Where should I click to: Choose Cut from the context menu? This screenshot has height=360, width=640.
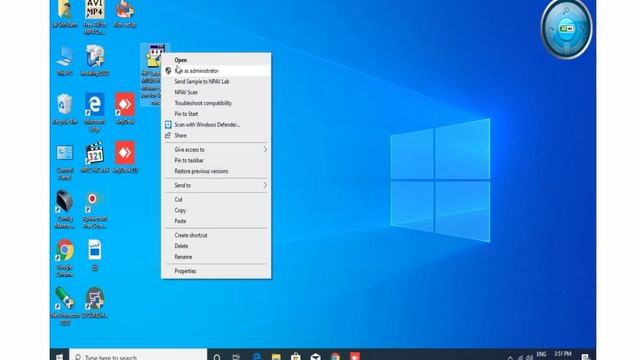[216, 200]
